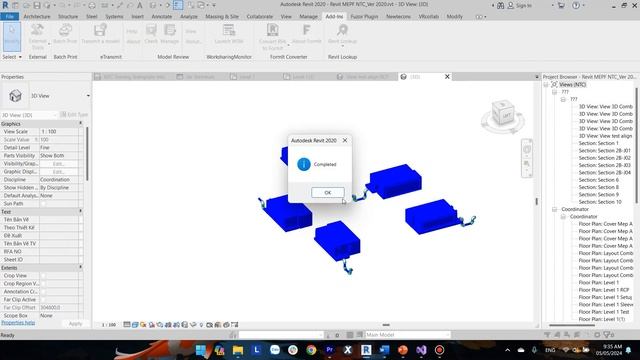Collapse the Coordinator node in Project Browser

tap(555, 209)
